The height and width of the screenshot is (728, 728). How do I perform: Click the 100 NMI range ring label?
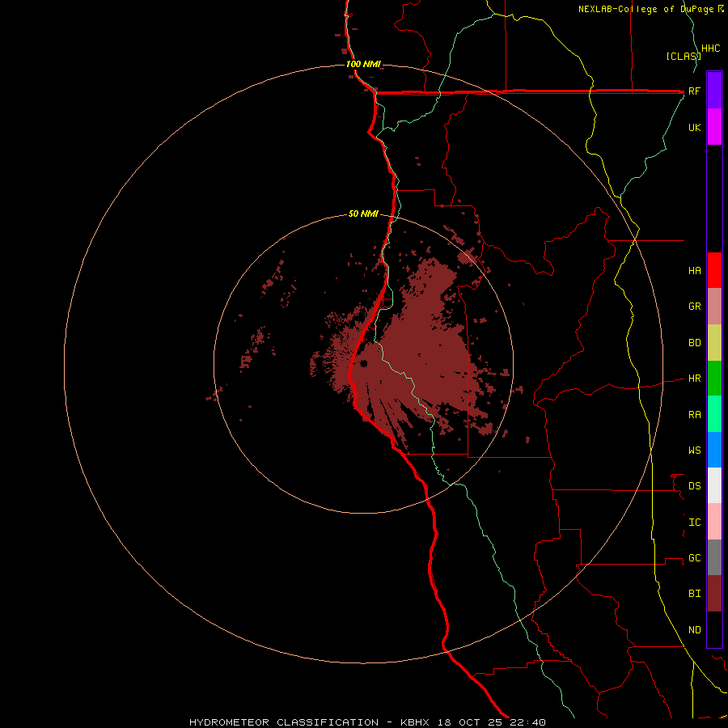click(363, 64)
